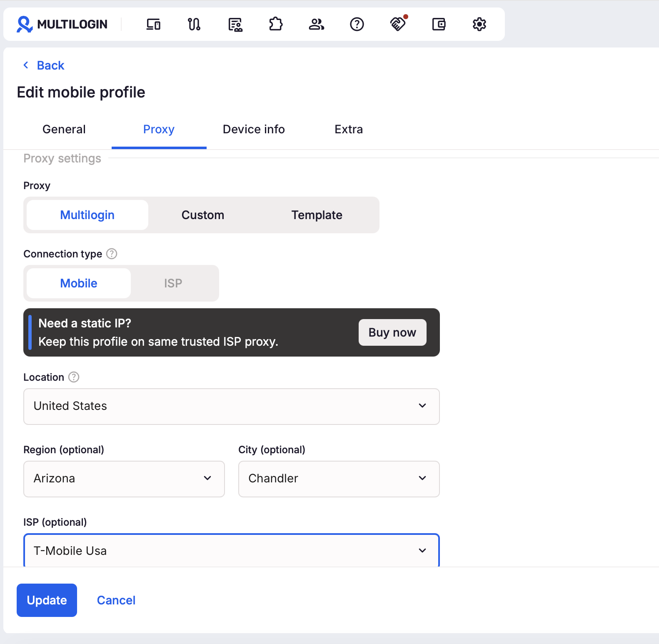Open the help question mark icon in top bar
The height and width of the screenshot is (644, 659).
click(357, 24)
